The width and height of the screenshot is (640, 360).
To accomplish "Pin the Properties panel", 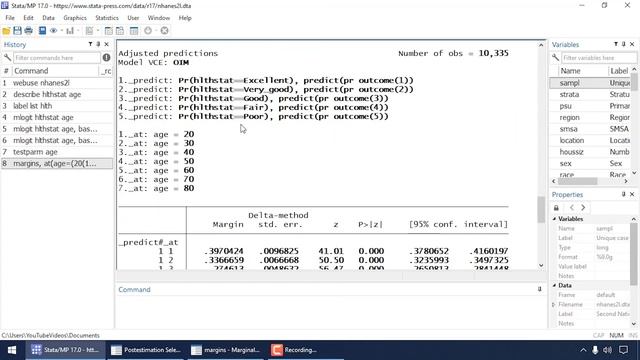I will point(623,194).
